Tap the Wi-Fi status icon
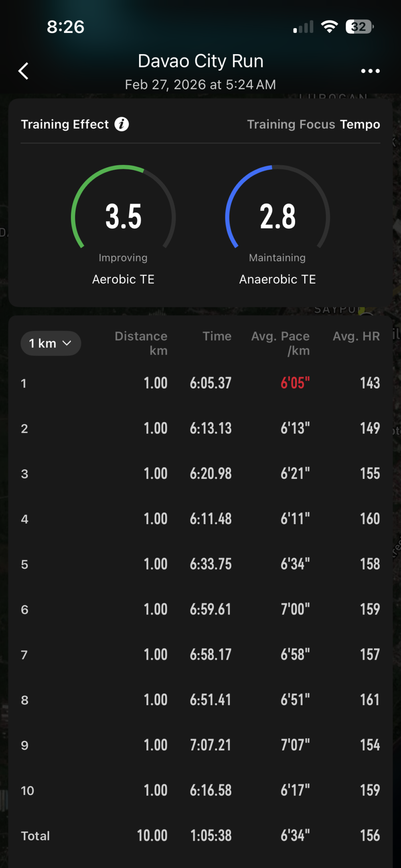Image resolution: width=401 pixels, height=868 pixels. coord(329,27)
